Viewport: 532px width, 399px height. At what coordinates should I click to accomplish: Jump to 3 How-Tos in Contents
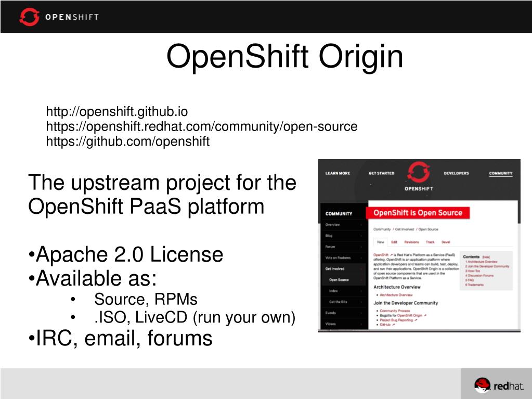pos(472,271)
